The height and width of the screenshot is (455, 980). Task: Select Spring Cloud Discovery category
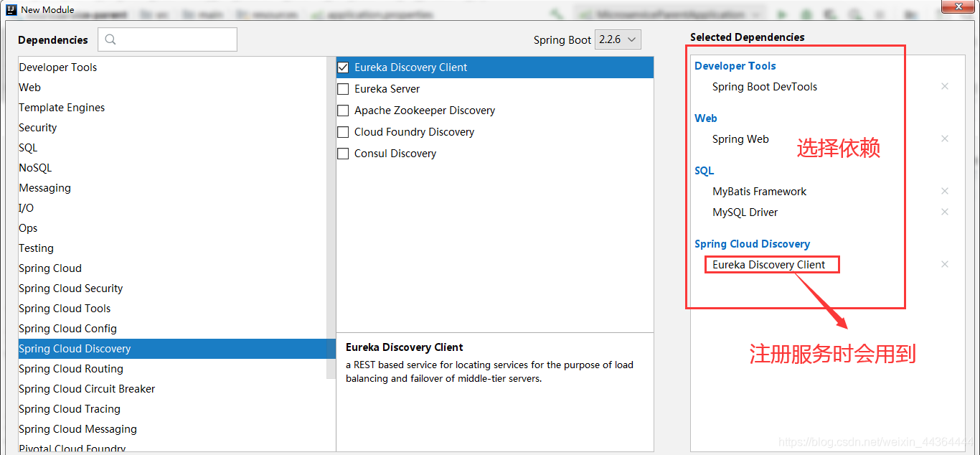click(x=172, y=349)
